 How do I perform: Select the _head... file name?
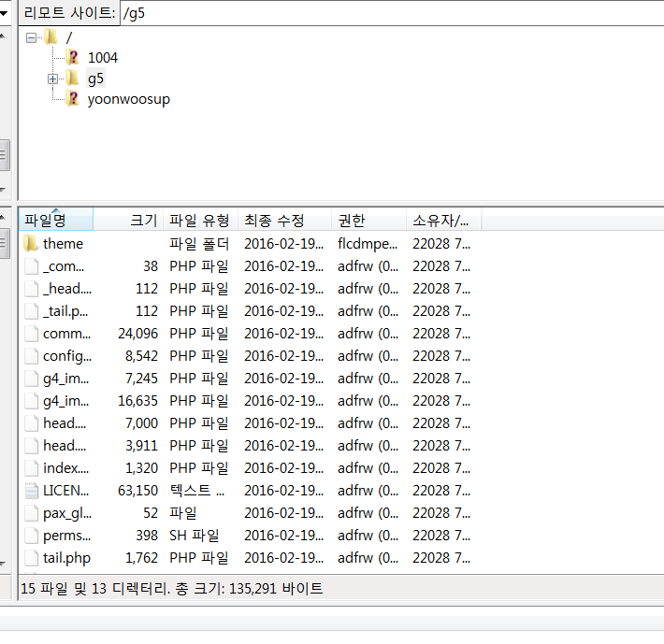(67, 289)
